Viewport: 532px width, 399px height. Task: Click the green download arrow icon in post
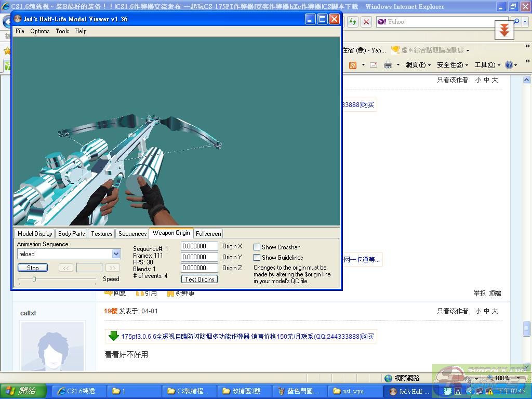coord(113,336)
